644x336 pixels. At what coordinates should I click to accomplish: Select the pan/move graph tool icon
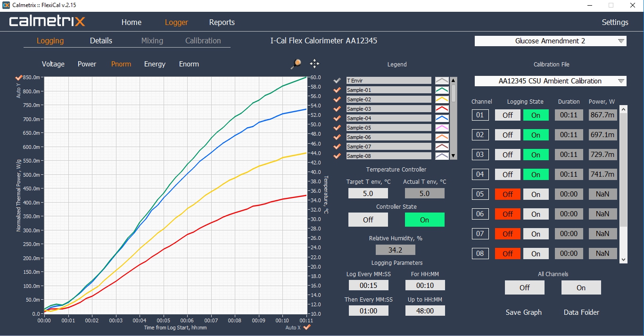(314, 64)
